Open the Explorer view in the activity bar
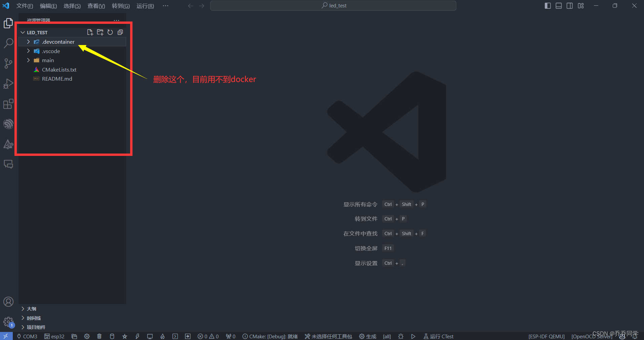644x340 pixels. tap(8, 23)
